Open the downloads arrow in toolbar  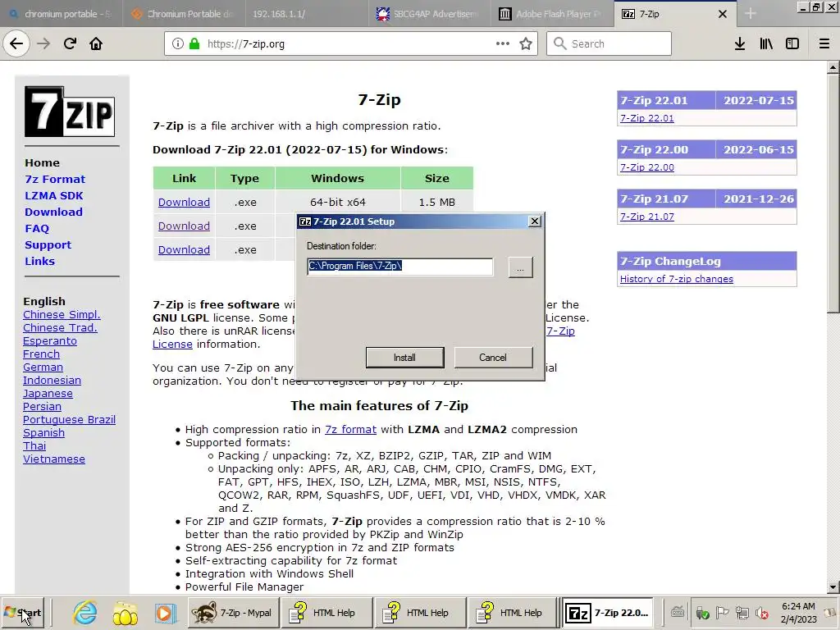(x=740, y=43)
